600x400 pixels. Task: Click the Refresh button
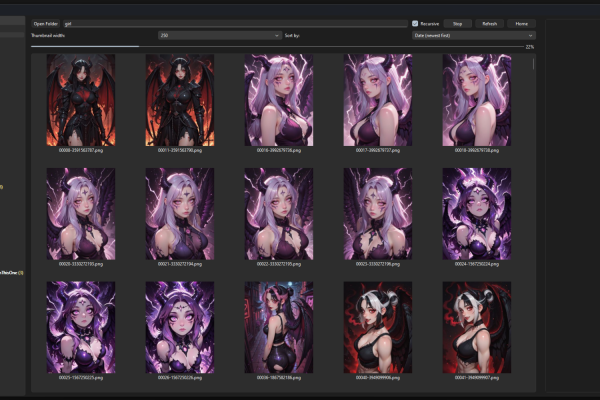coord(489,24)
